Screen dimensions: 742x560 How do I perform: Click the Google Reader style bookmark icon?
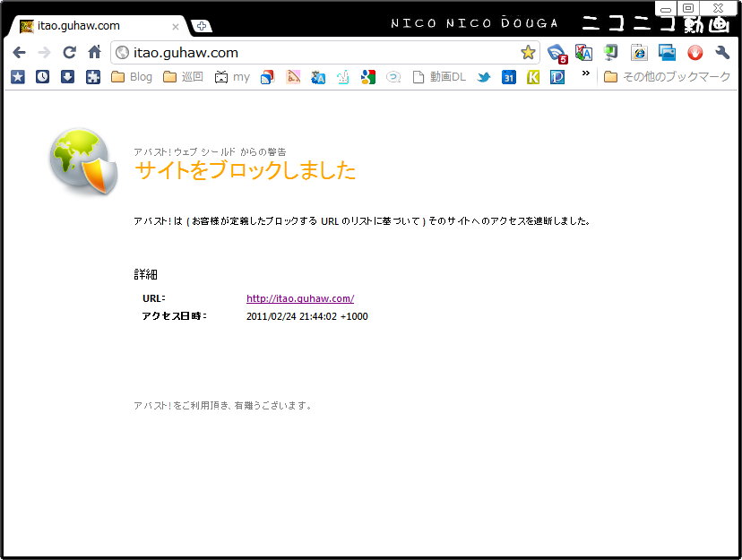tap(267, 77)
